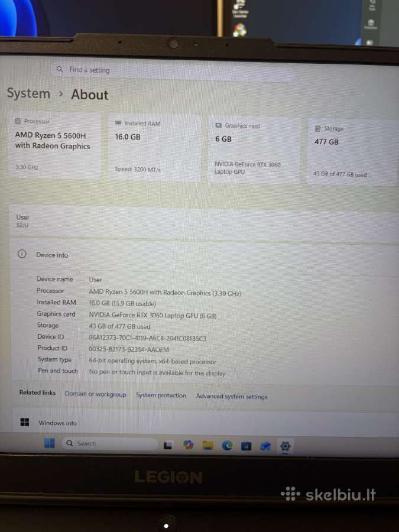
Task: Click the Find a setting search field
Action: pyautogui.click(x=173, y=71)
